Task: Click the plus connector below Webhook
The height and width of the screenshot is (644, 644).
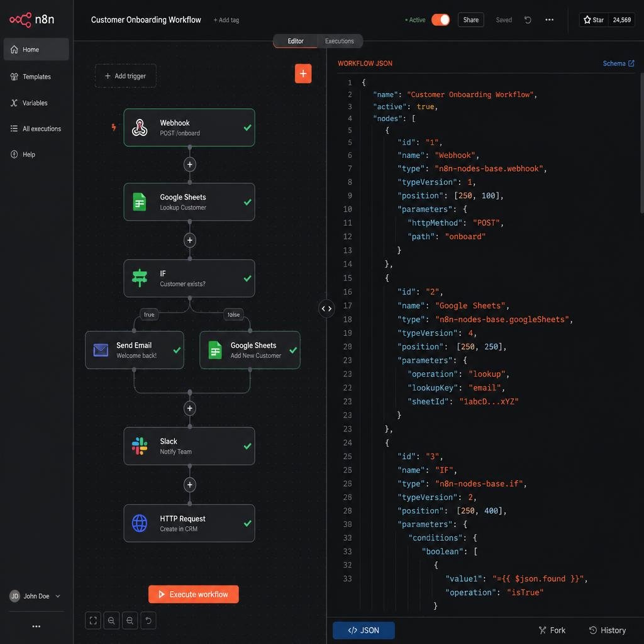Action: coord(190,164)
